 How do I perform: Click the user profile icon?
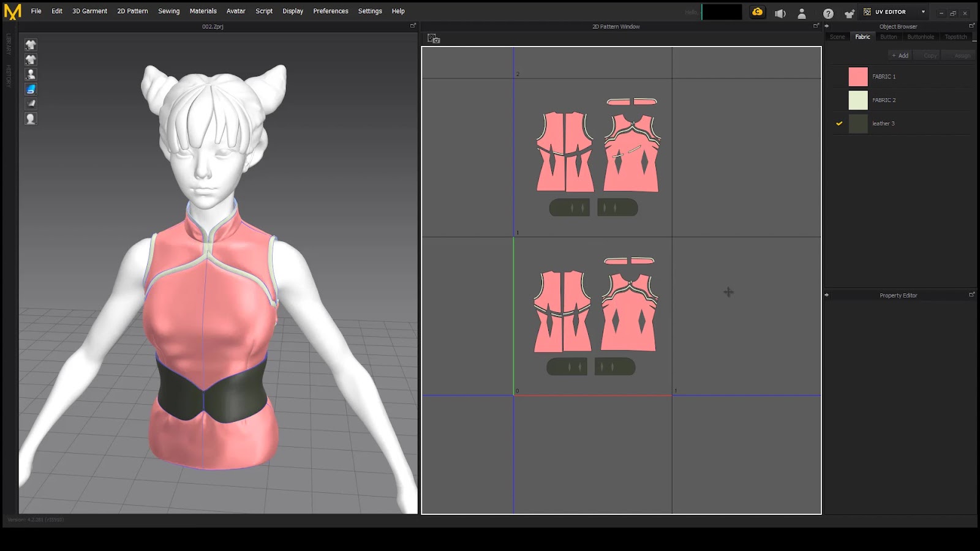point(802,13)
